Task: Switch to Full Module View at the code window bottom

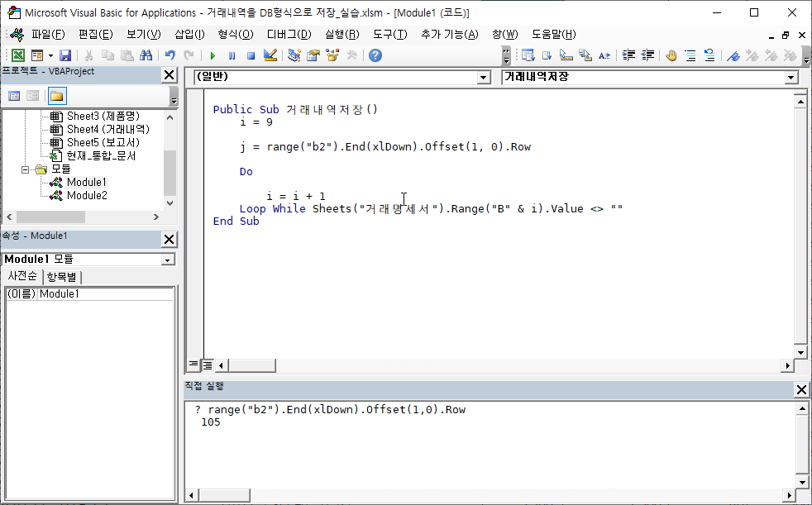Action: pyautogui.click(x=208, y=365)
